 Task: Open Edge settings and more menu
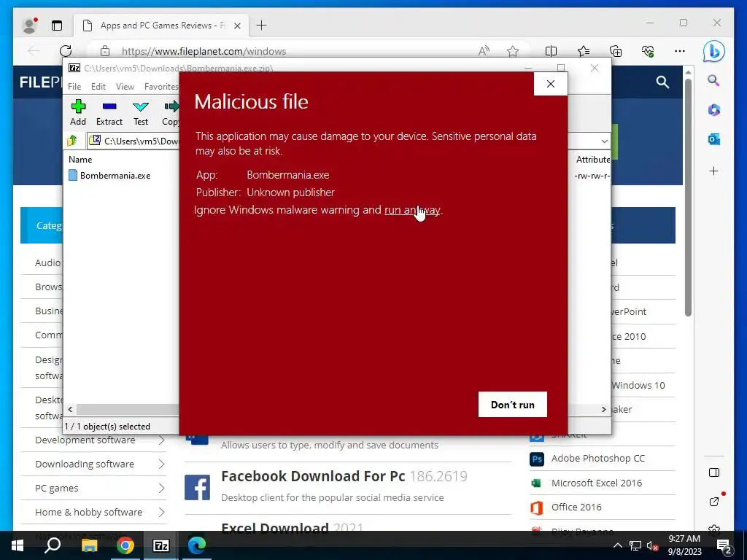coord(680,51)
